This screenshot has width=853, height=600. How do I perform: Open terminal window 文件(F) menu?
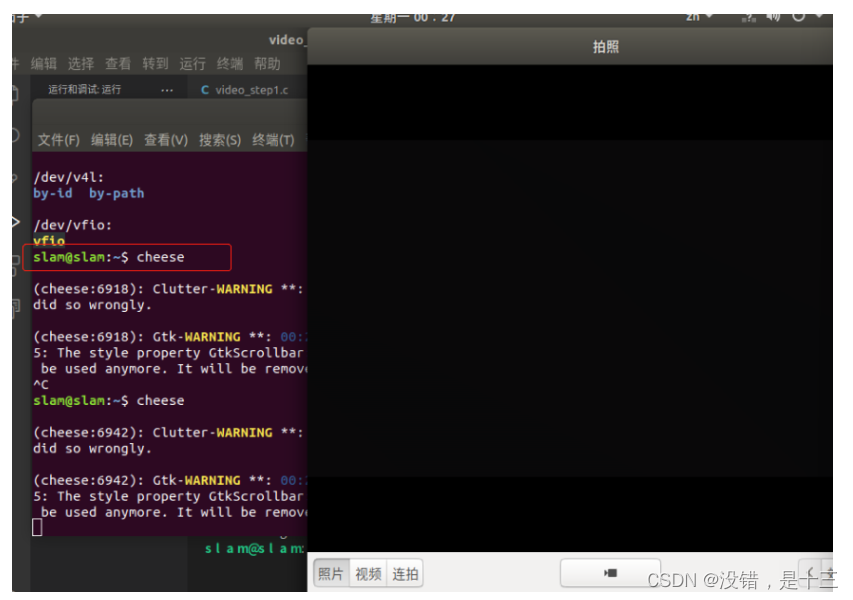[59, 140]
